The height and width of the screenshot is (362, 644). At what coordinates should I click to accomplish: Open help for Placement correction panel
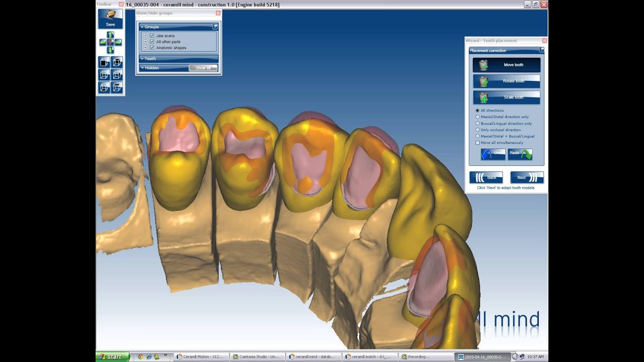(542, 50)
